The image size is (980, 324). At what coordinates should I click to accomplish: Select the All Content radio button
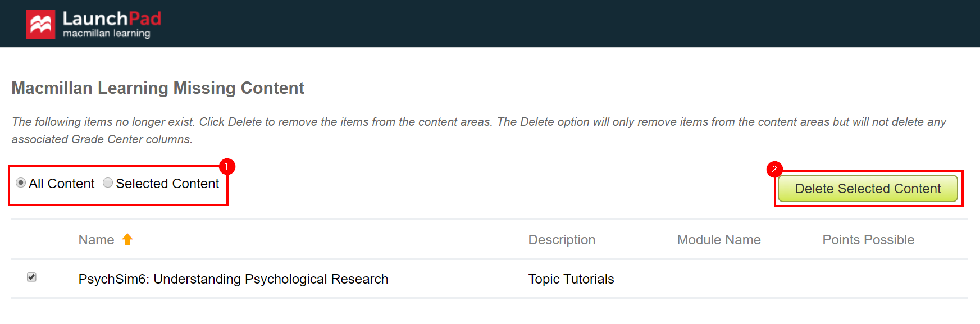point(20,183)
